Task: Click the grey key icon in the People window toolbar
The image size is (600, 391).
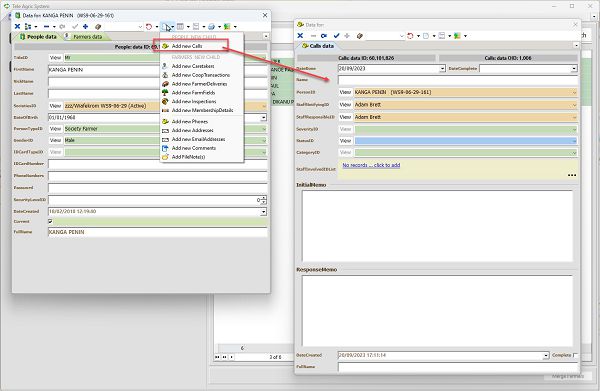Action: pos(62,26)
